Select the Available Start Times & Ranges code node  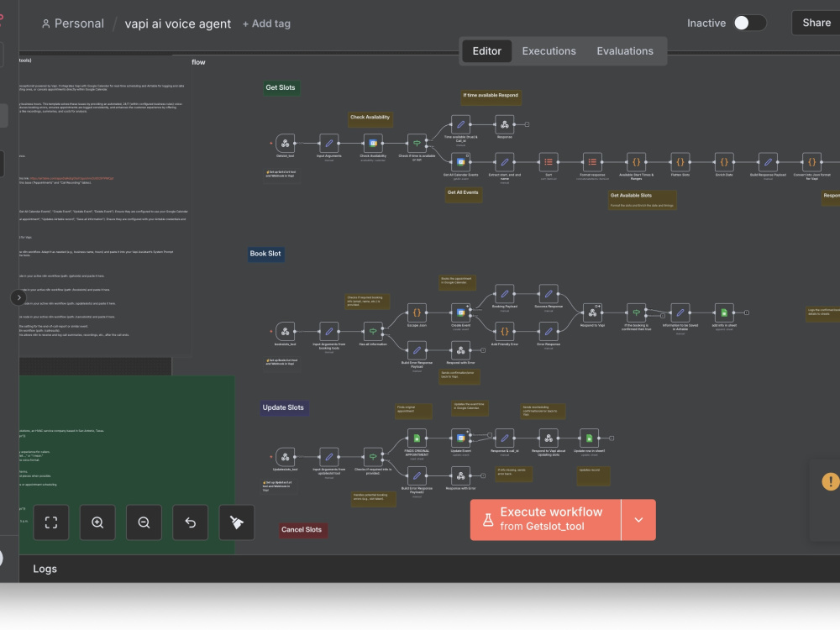coord(637,162)
